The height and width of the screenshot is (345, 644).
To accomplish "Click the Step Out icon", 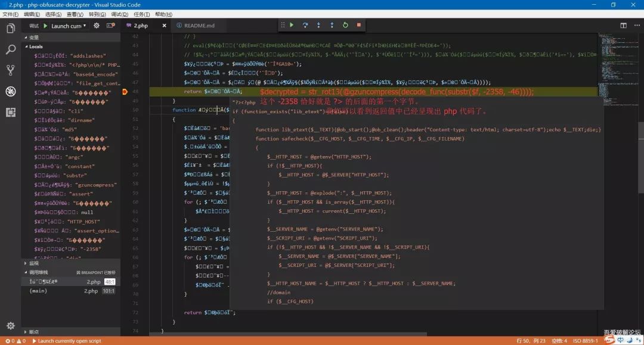I will pos(331,25).
